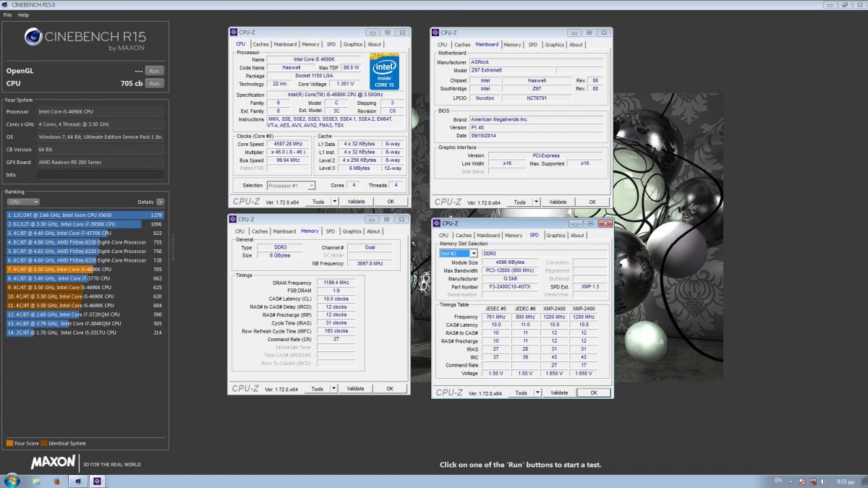Image resolution: width=868 pixels, height=488 pixels.
Task: Select the Xeon X5650 ranking row
Action: tap(85, 215)
